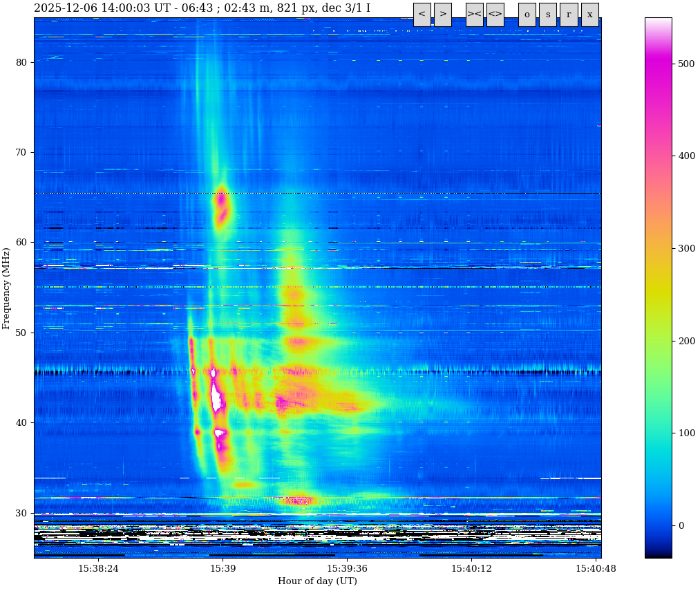Image resolution: width=700 pixels, height=589 pixels.
Task: Click the 'Frequency (MHz)' axis label
Action: point(7,288)
